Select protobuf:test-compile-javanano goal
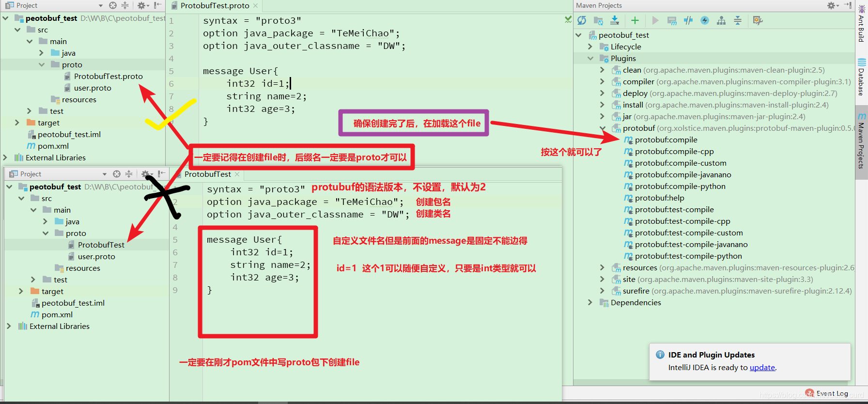This screenshot has width=868, height=404. coord(691,245)
